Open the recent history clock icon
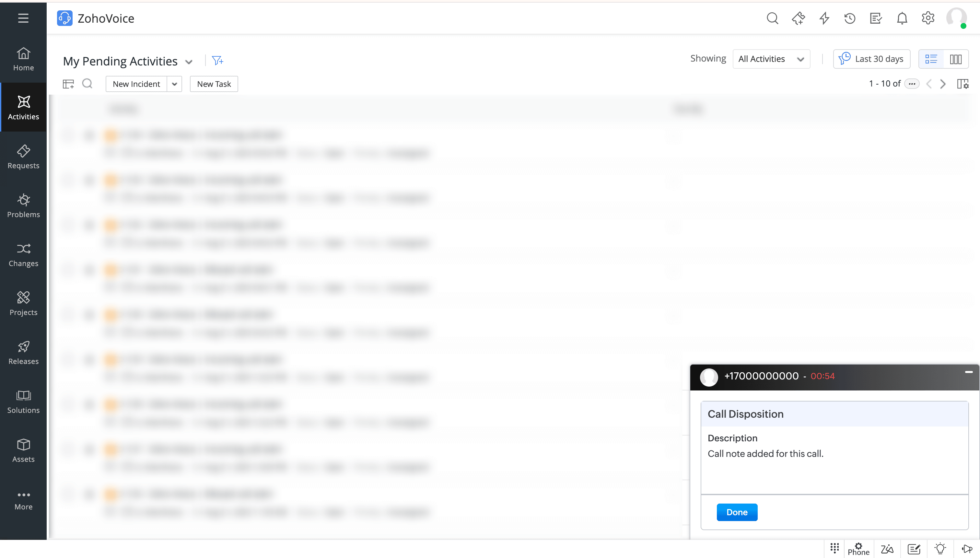The width and height of the screenshot is (980, 558). (x=850, y=18)
